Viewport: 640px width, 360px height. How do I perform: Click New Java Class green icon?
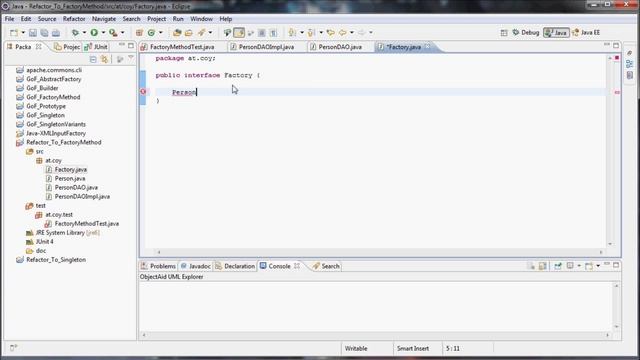[x=151, y=33]
